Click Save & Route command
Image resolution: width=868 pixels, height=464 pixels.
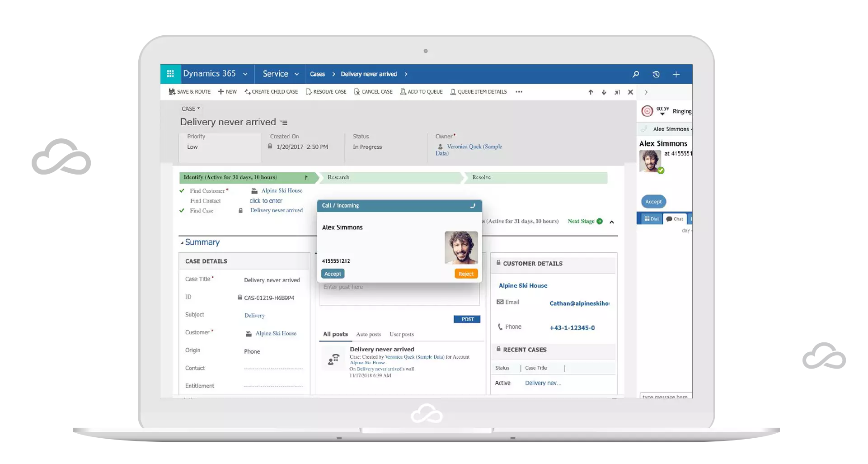click(x=190, y=92)
